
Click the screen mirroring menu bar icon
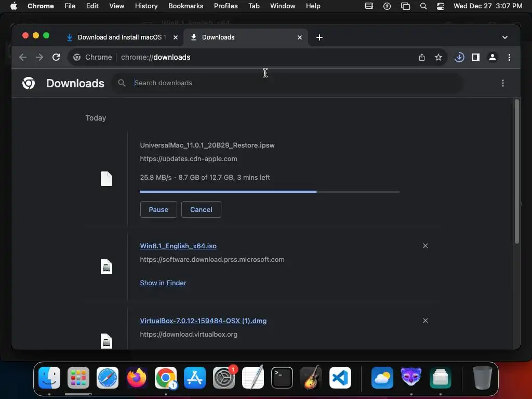click(405, 6)
